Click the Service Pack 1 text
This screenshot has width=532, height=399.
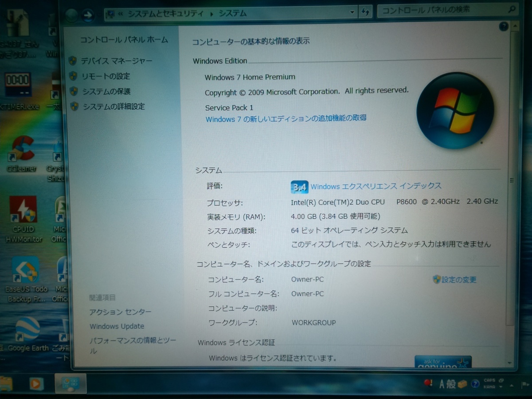tap(229, 108)
